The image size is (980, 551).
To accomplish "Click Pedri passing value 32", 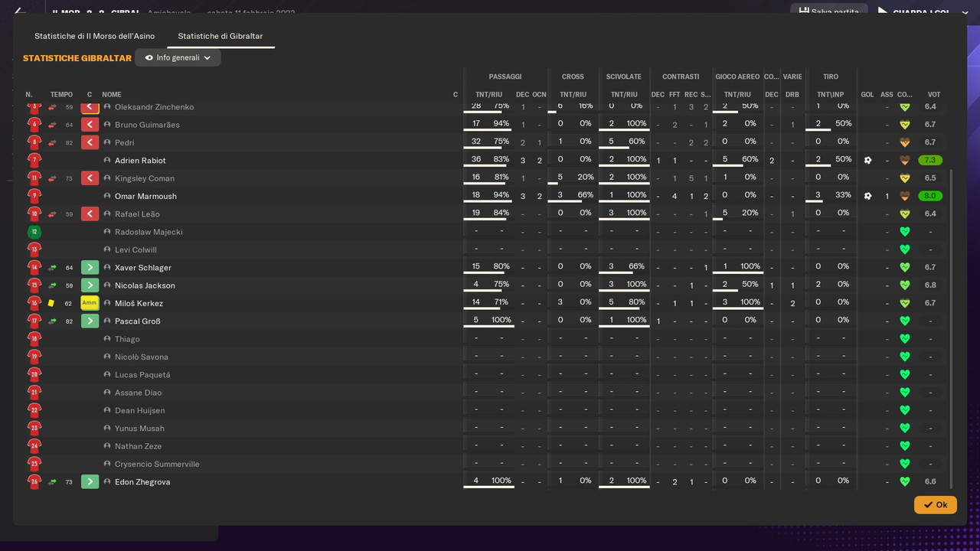I will click(x=476, y=142).
